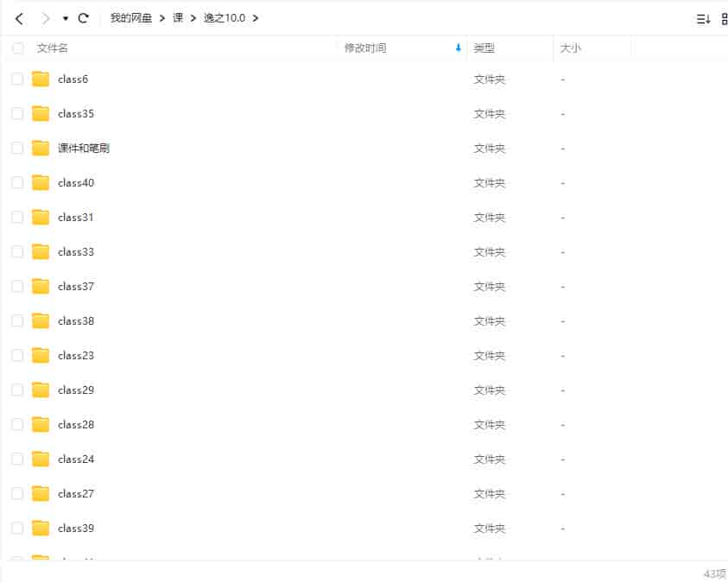The width and height of the screenshot is (728, 583).
Task: Check the checkbox beside class23
Action: pos(17,355)
